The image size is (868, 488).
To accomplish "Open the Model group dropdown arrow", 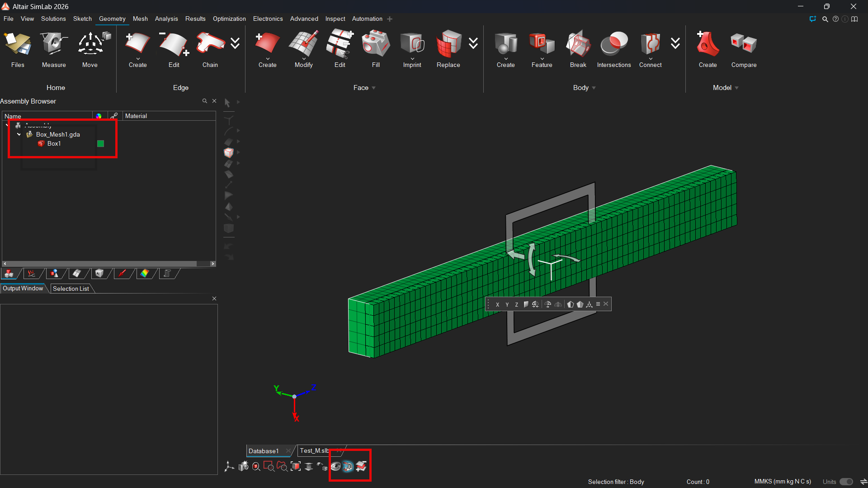I will pyautogui.click(x=737, y=88).
